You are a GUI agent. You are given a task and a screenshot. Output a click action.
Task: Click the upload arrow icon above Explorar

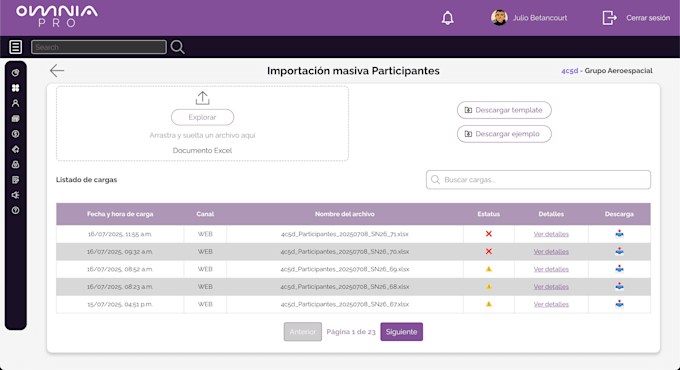click(x=202, y=98)
